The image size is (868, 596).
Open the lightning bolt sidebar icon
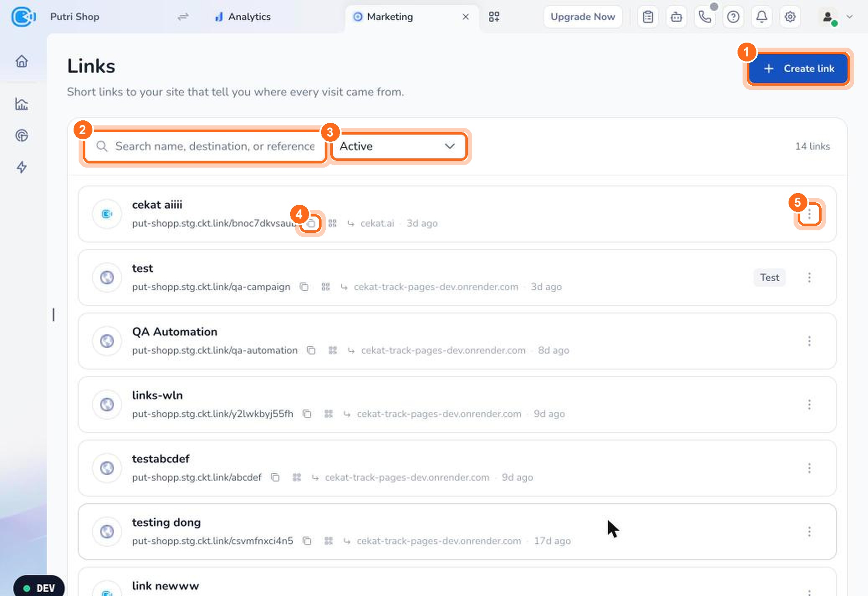[x=22, y=167]
